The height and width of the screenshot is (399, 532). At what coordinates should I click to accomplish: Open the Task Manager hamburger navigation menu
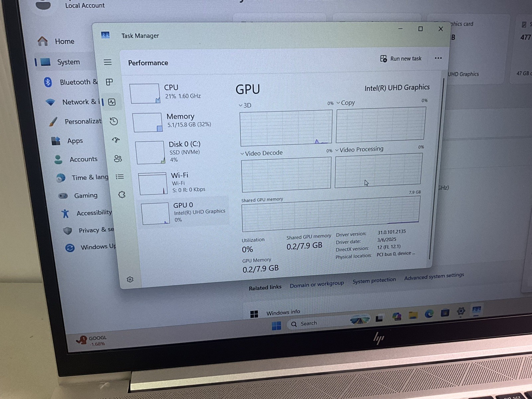[107, 62]
